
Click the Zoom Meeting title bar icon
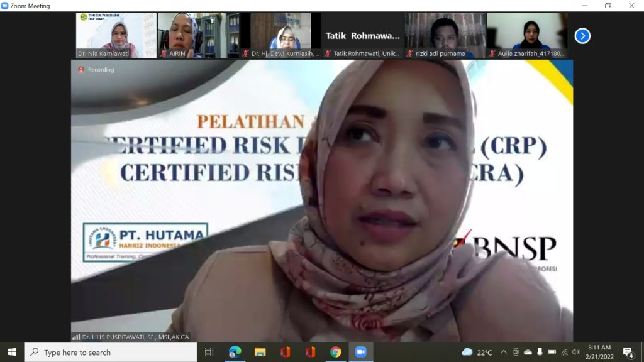point(5,6)
